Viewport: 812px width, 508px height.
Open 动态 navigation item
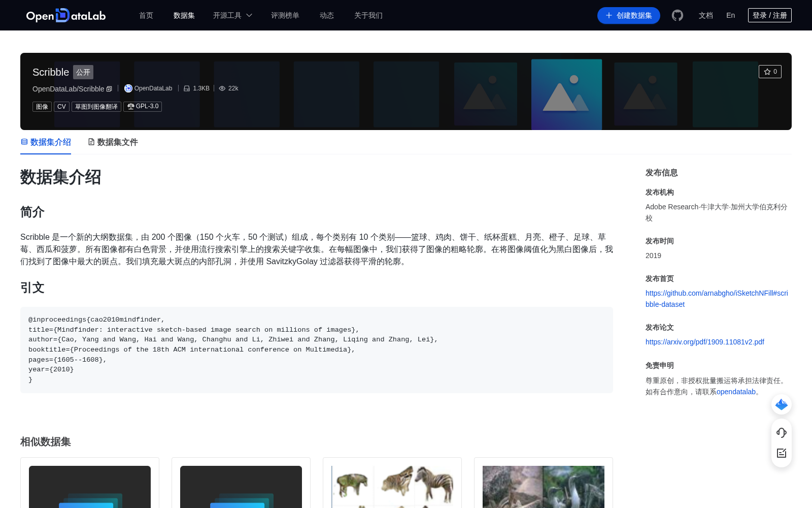[x=327, y=16]
